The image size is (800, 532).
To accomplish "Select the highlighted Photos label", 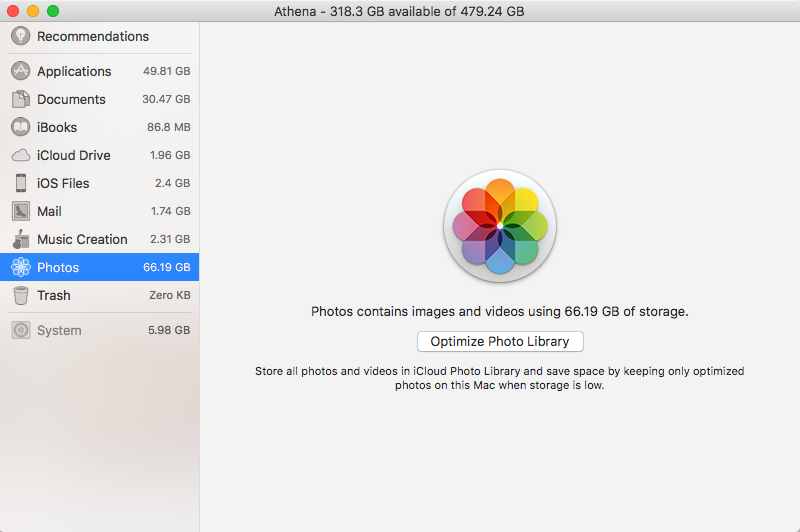I will point(58,267).
